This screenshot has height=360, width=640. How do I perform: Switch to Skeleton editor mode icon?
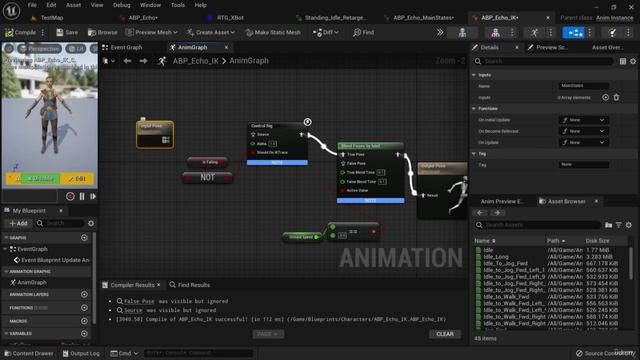[462, 33]
